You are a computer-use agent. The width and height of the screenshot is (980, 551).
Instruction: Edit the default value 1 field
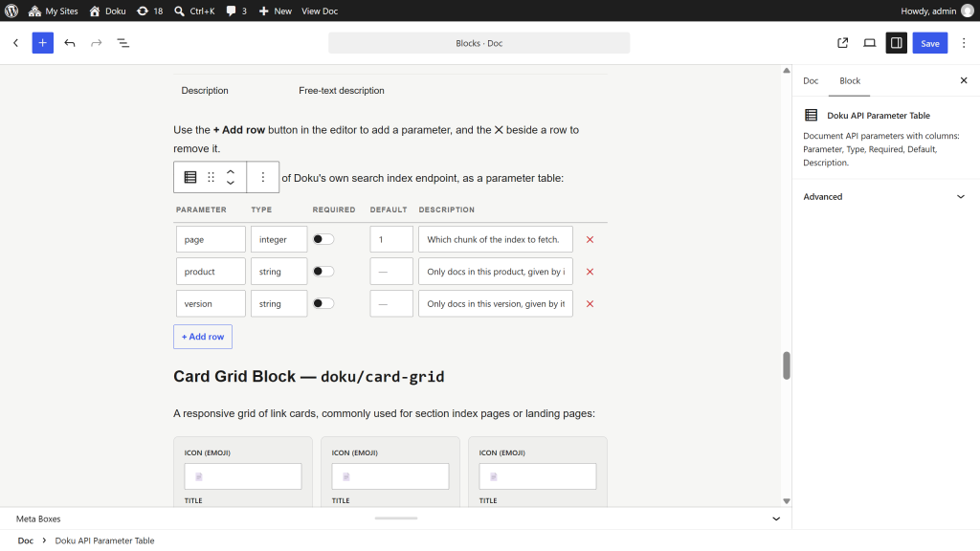click(391, 239)
